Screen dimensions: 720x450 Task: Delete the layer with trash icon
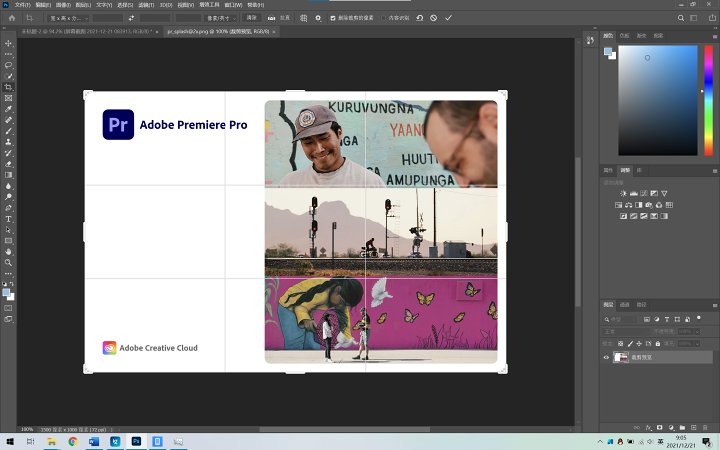[x=705, y=428]
